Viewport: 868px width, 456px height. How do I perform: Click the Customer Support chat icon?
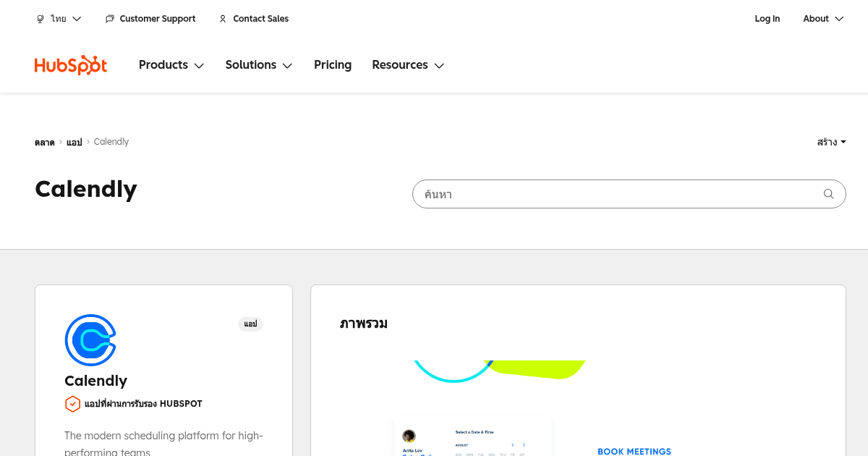point(110,19)
